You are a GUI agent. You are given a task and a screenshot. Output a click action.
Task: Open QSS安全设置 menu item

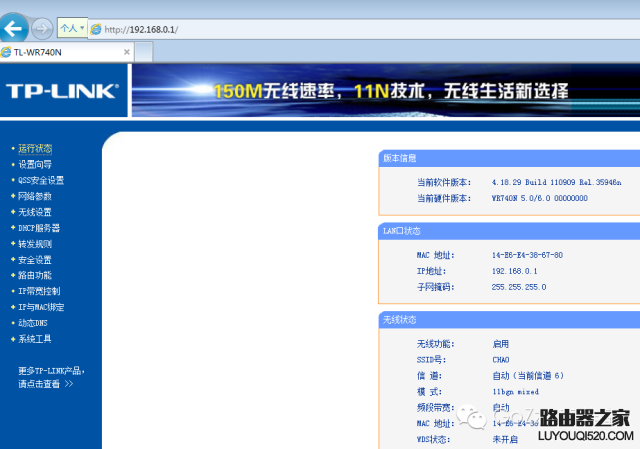41,180
